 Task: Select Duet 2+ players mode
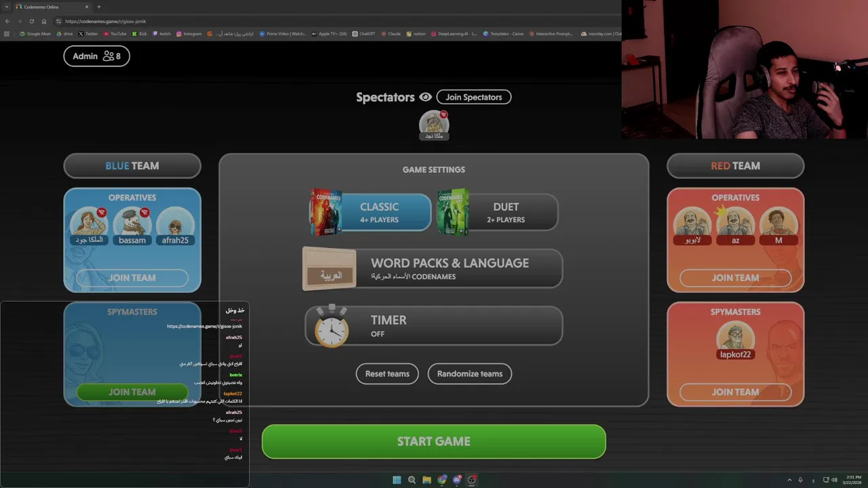tap(498, 212)
